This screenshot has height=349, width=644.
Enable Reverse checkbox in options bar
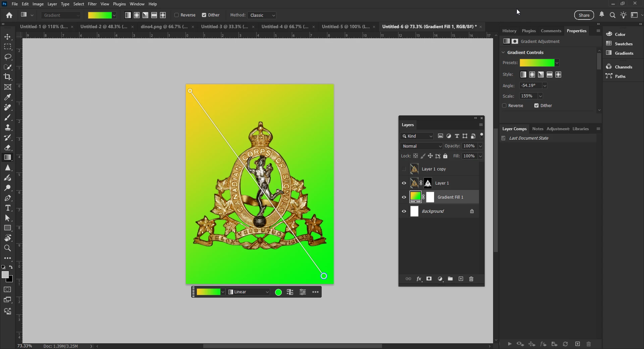point(176,15)
